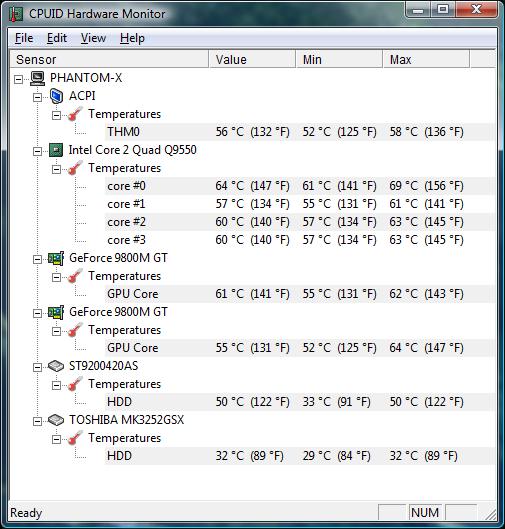
Task: Click the Intel Core 2 Quad chip icon
Action: pos(56,150)
